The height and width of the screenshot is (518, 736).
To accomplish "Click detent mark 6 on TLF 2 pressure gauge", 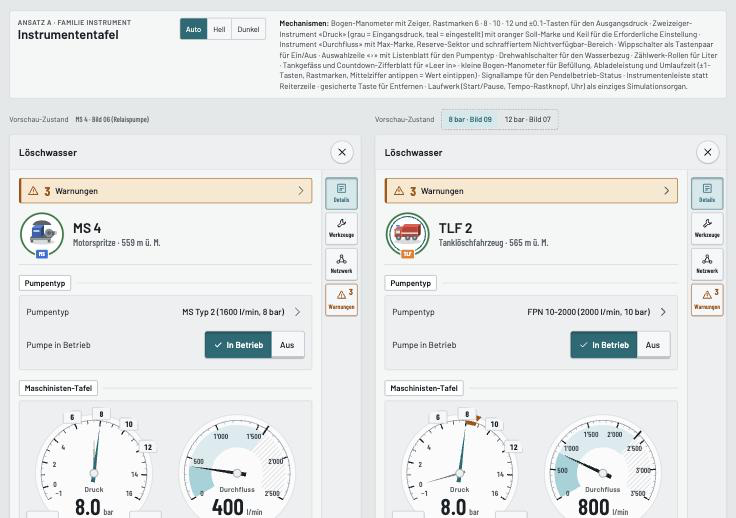I will coord(438,417).
